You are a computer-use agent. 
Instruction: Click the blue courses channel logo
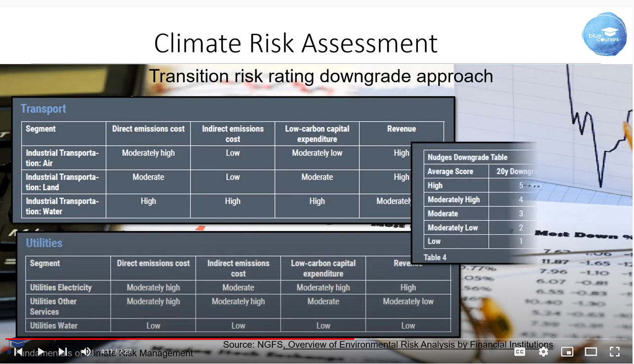point(604,34)
